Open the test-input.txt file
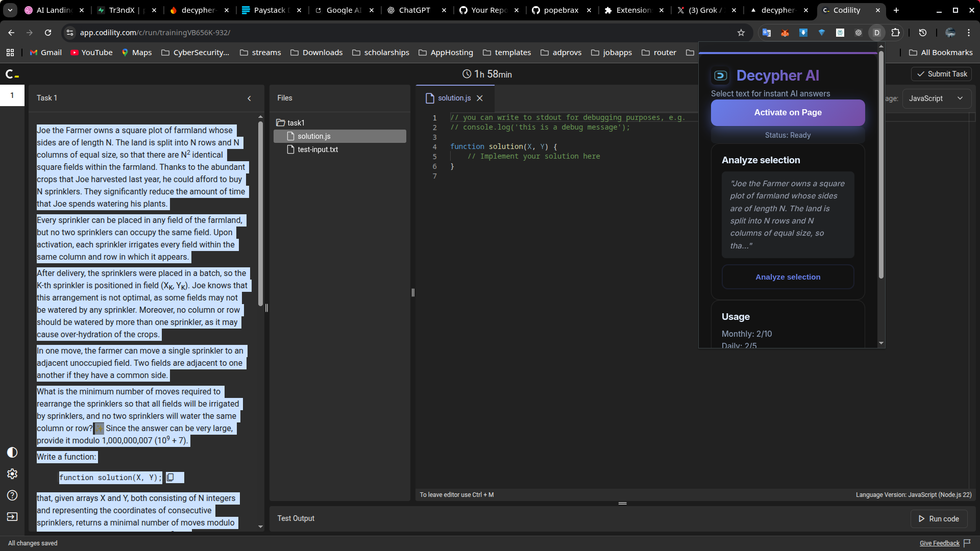 coord(317,149)
